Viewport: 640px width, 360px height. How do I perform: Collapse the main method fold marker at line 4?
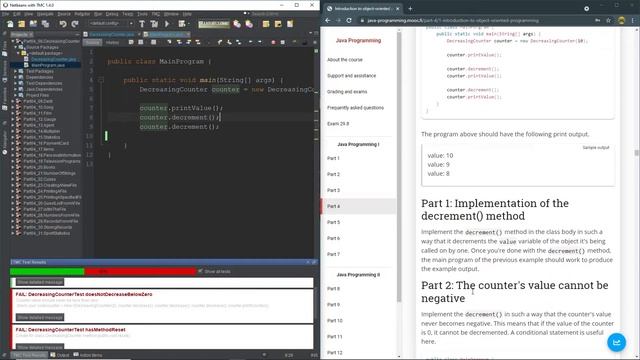pyautogui.click(x=101, y=80)
